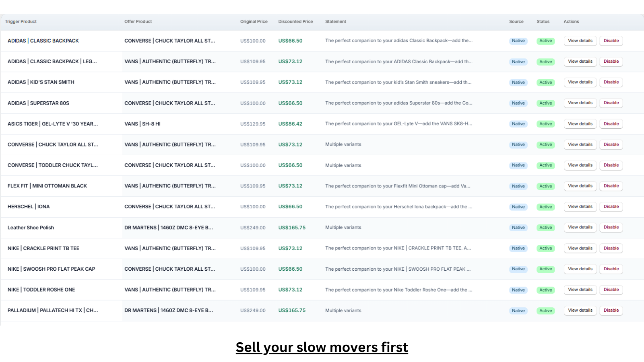Click Active badge in PALLADIUM | PALLATECH row
Image resolution: width=644 pixels, height=362 pixels.
(x=546, y=311)
